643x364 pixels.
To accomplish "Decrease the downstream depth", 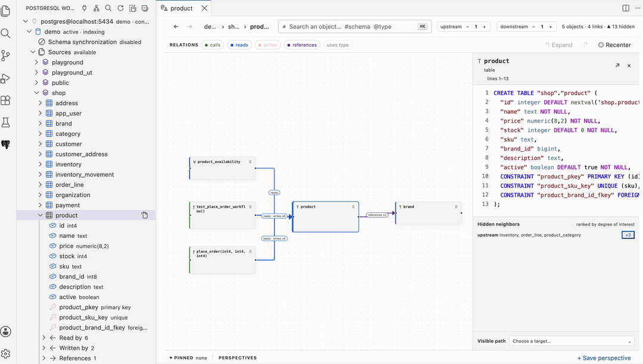I will 533,27.
